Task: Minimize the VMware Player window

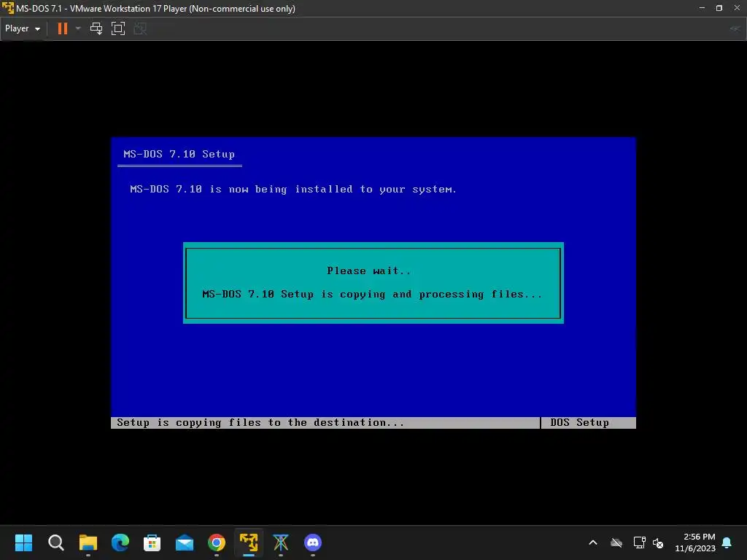Action: (x=702, y=8)
